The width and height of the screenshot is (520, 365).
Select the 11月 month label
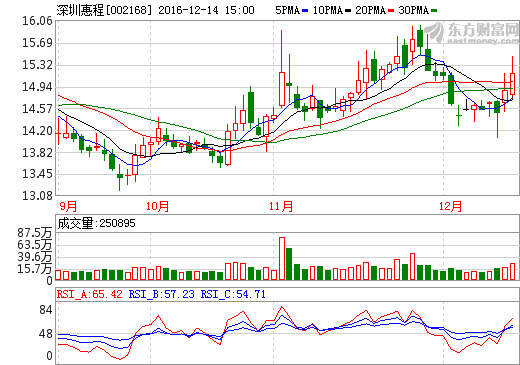281,206
